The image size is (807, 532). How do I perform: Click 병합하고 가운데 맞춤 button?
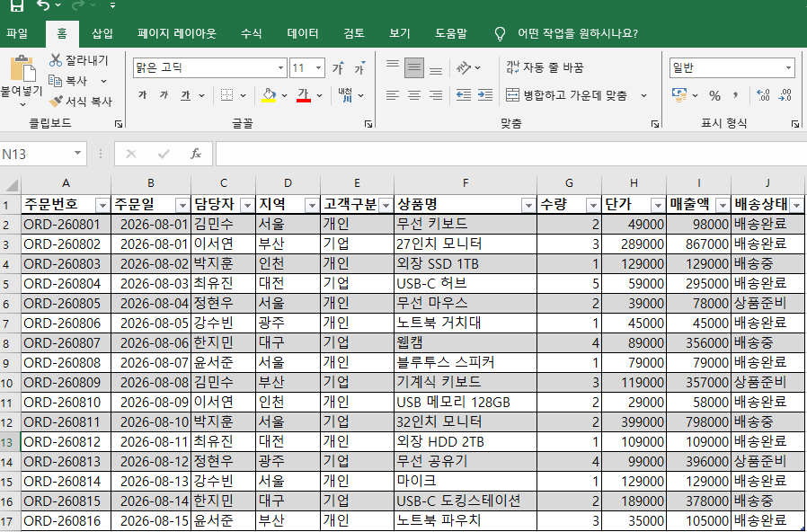567,95
